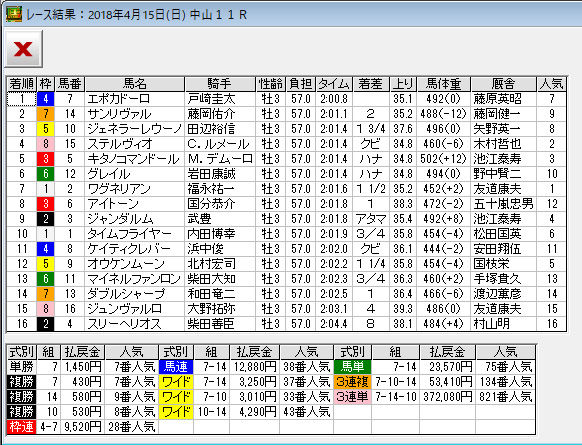Select horse name ワグネリアン

click(119, 189)
